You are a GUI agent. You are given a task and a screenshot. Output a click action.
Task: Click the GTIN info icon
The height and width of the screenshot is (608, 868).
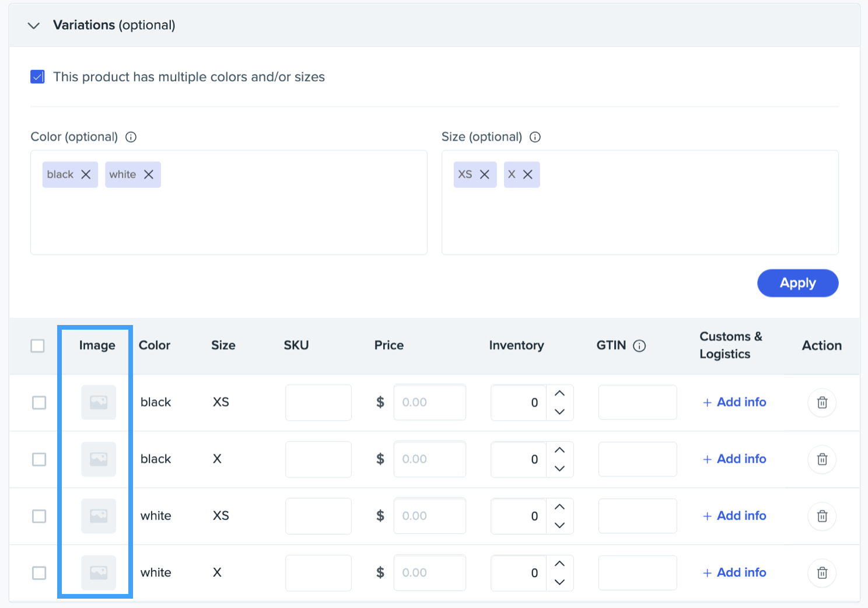639,346
